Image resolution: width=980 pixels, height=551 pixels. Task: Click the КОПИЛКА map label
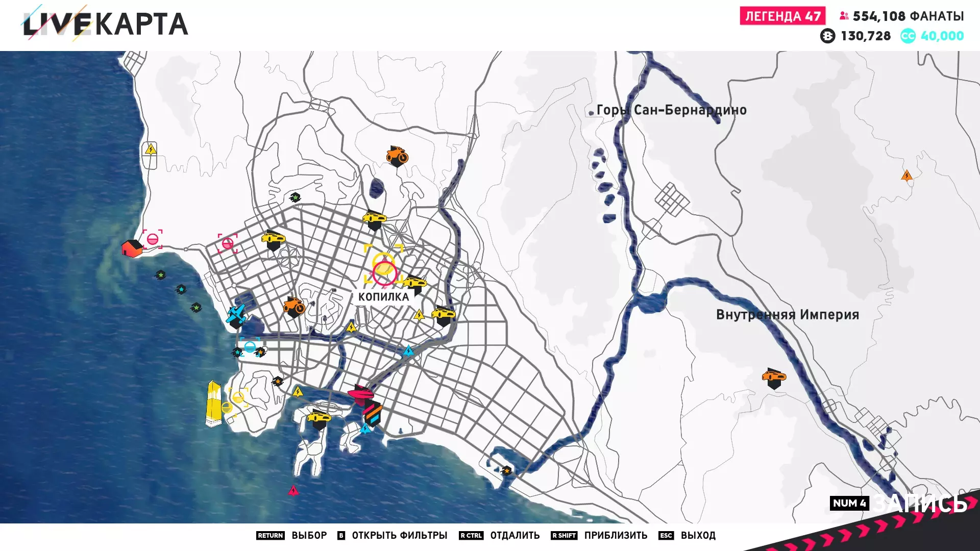383,297
